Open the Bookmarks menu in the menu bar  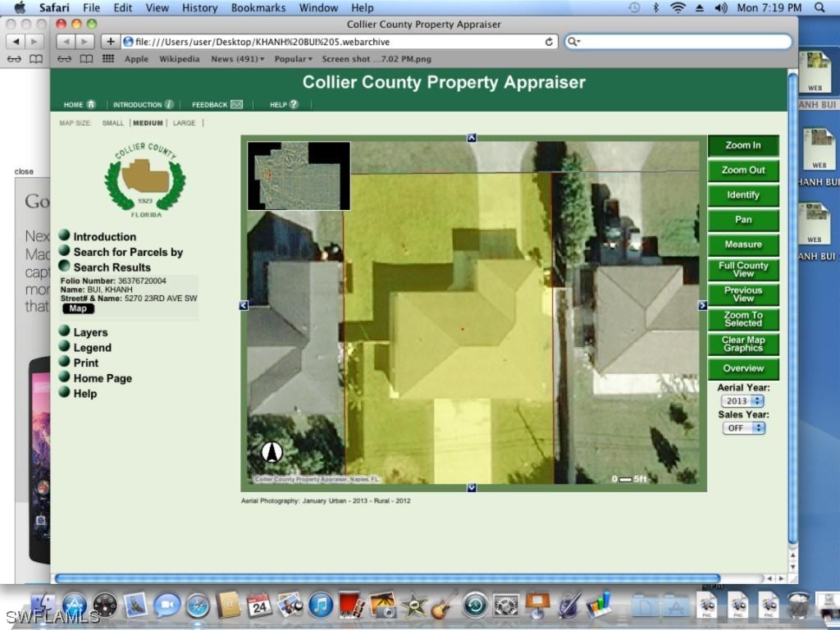(x=258, y=7)
